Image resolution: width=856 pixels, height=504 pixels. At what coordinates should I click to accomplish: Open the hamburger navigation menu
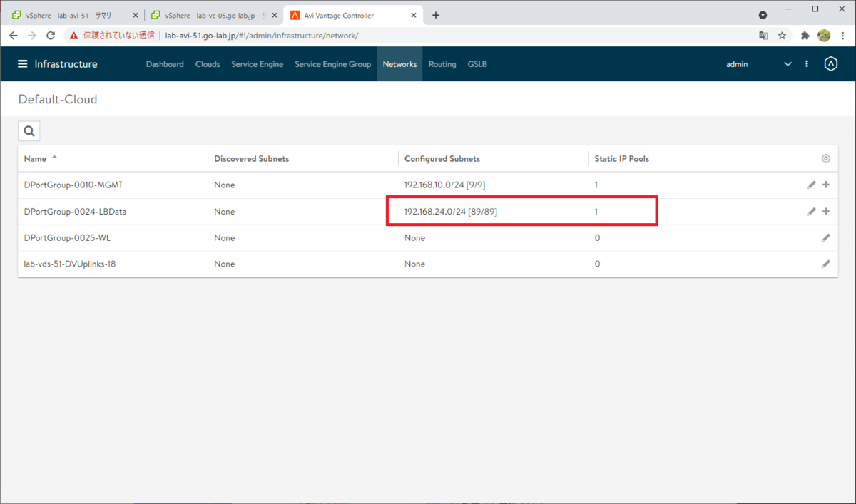pos(23,64)
